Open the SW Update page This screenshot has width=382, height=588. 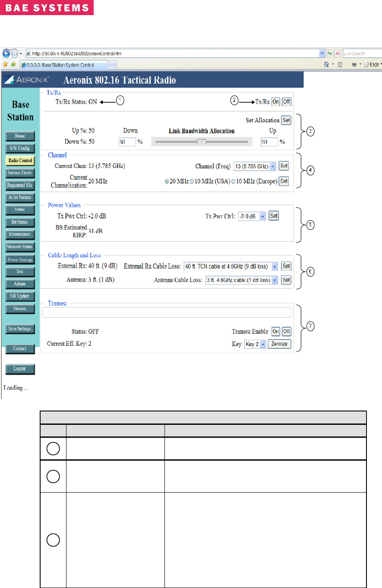pos(19,297)
